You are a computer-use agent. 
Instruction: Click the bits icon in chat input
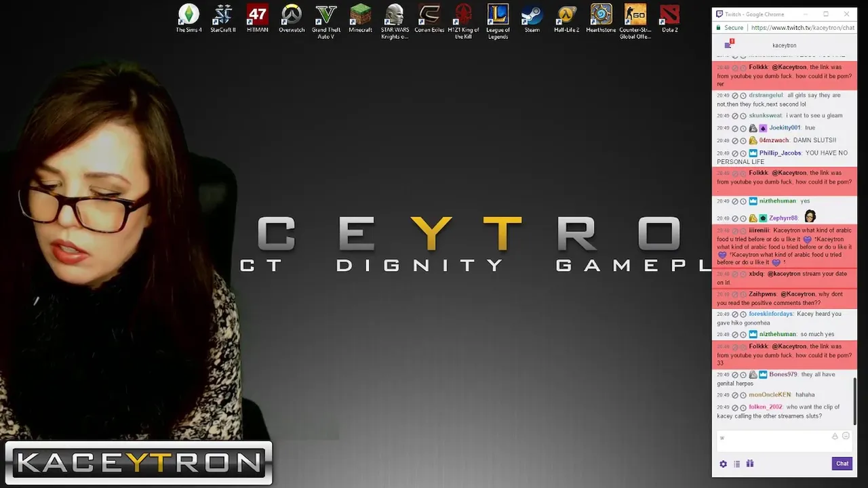[835, 436]
